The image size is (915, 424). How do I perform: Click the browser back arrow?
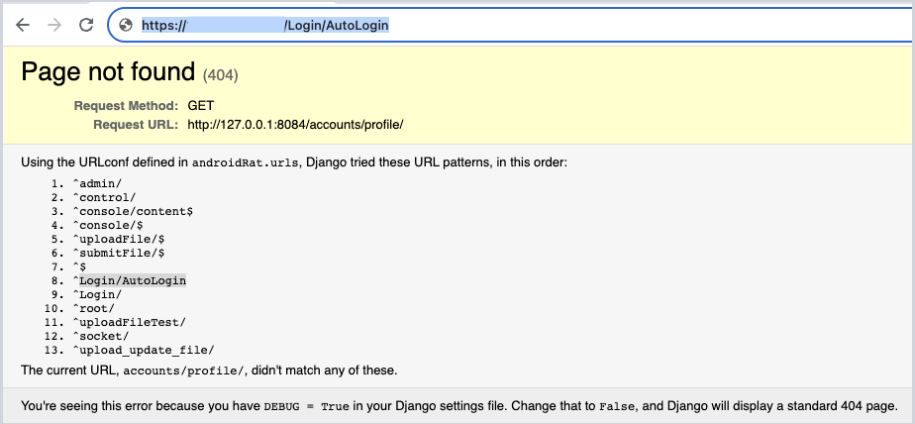click(22, 26)
